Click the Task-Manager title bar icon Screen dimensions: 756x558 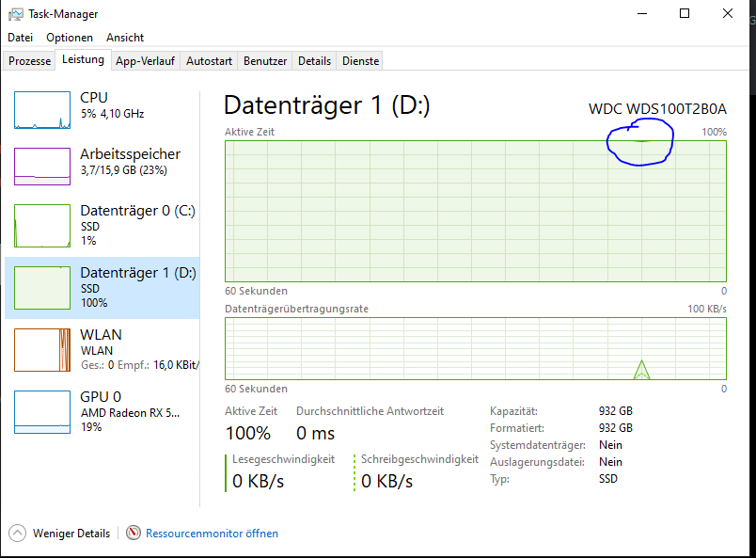[x=15, y=14]
